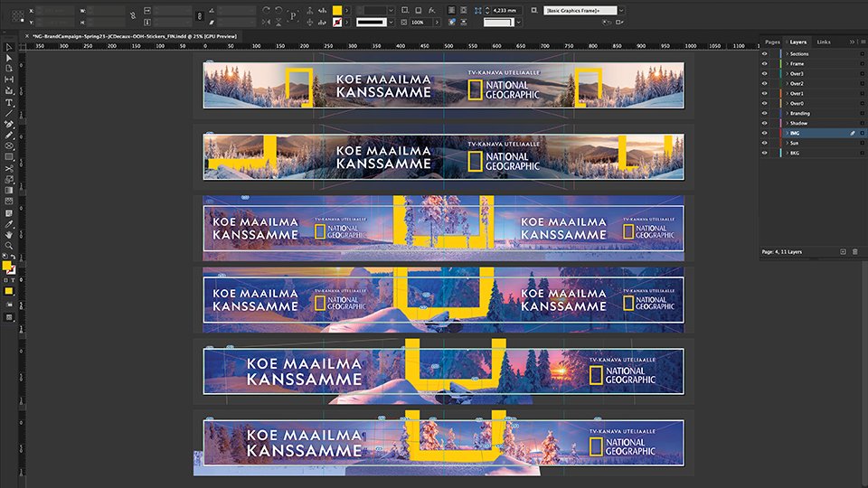Select the Type tool

pos(9,102)
